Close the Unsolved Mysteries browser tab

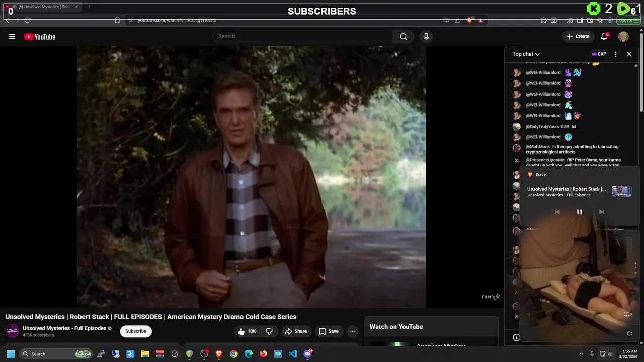76,7
